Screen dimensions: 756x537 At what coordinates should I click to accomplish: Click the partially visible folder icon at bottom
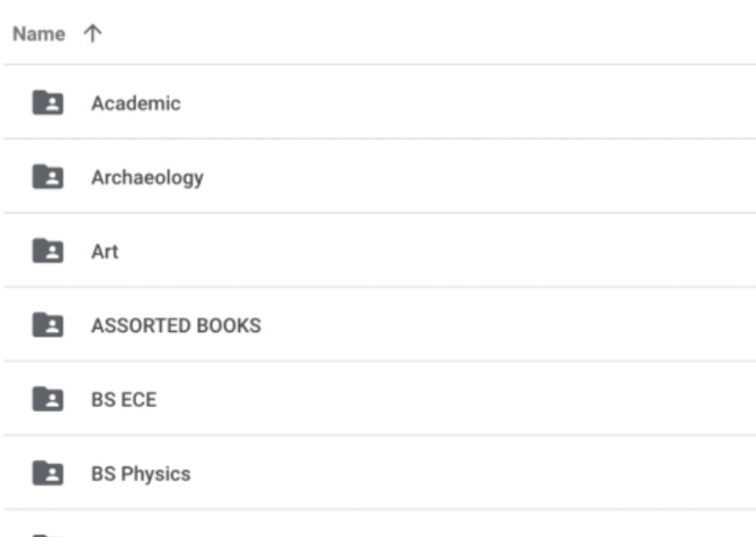47,535
